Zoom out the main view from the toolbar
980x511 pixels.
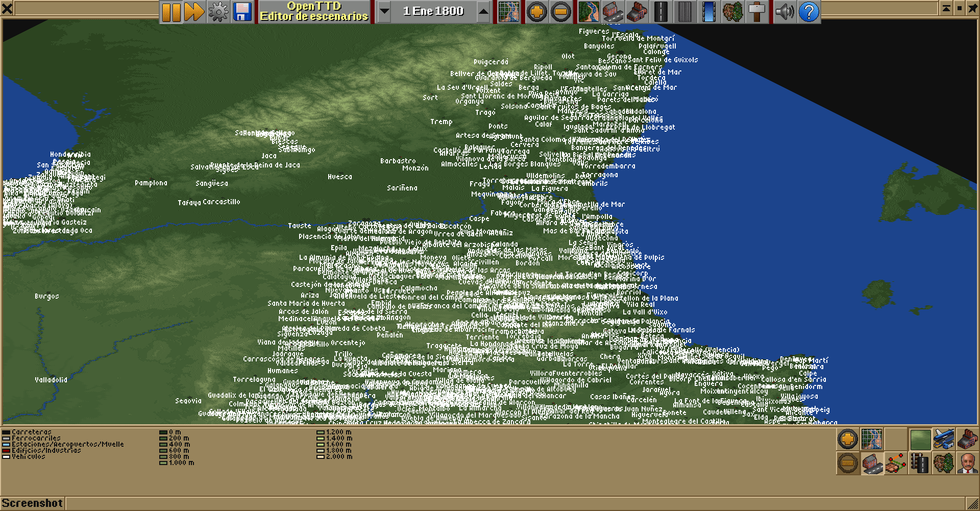click(x=560, y=12)
